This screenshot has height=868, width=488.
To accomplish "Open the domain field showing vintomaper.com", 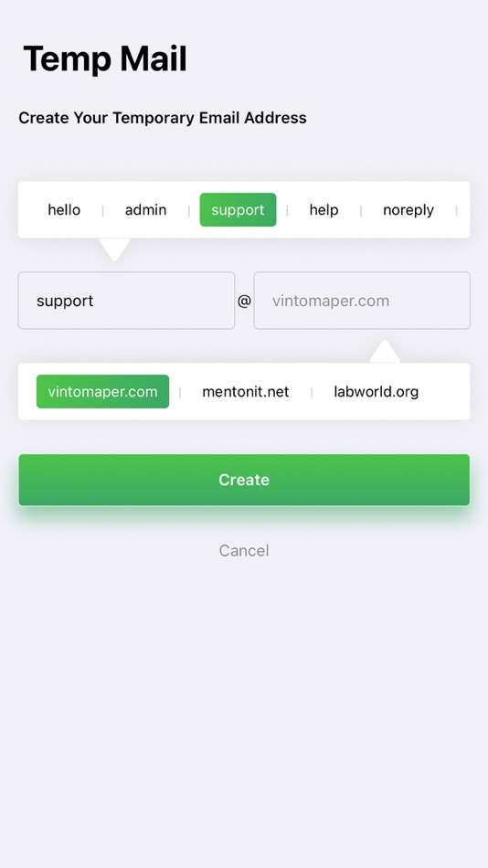I will tap(362, 301).
